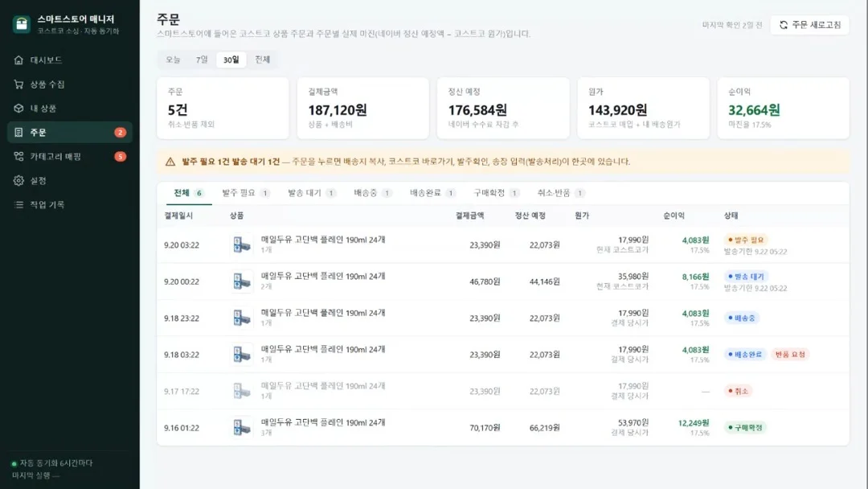This screenshot has height=489, width=868.
Task: Click the 순이익 32,664원 card
Action: (x=784, y=108)
